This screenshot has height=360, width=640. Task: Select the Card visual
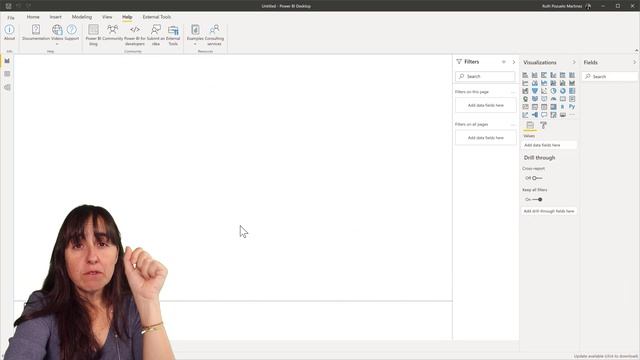562,99
